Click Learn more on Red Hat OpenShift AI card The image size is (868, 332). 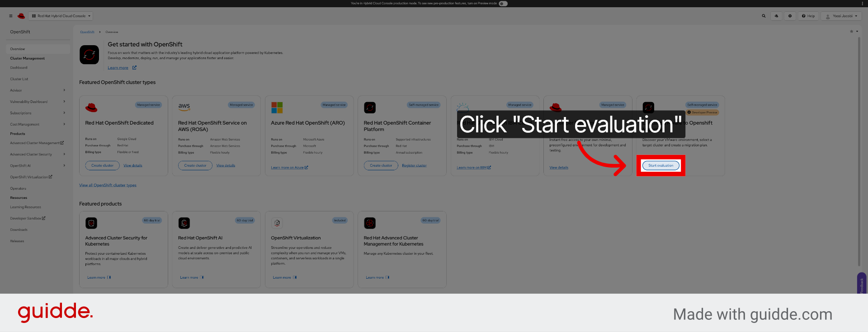192,277
